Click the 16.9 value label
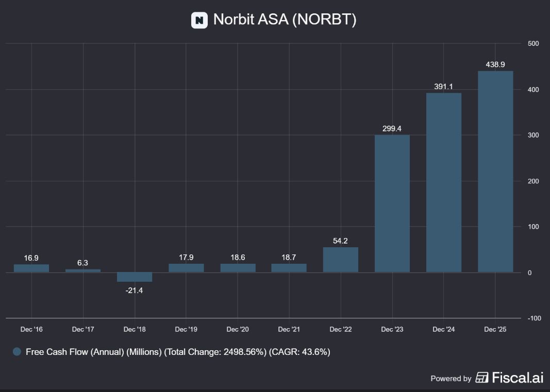Image resolution: width=550 pixels, height=392 pixels. pyautogui.click(x=31, y=258)
